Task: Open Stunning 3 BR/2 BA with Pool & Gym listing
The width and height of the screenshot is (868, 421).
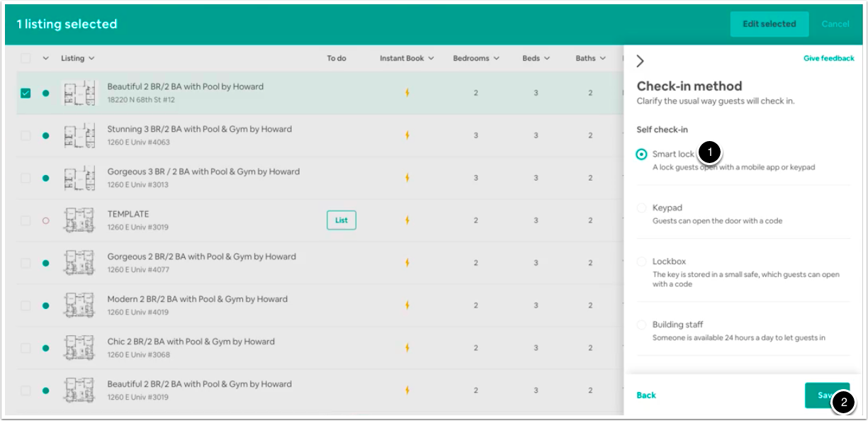Action: click(199, 129)
